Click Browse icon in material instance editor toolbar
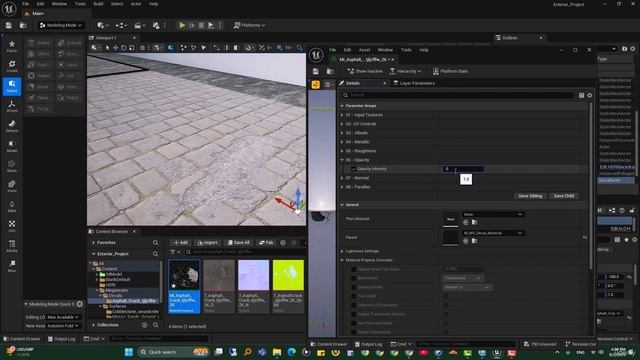Viewport: 640px width, 360px height. pyautogui.click(x=330, y=71)
